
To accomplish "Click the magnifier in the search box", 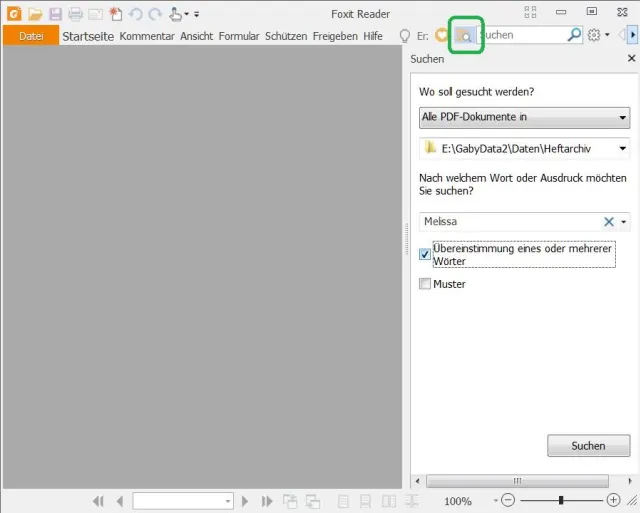I will [x=574, y=35].
